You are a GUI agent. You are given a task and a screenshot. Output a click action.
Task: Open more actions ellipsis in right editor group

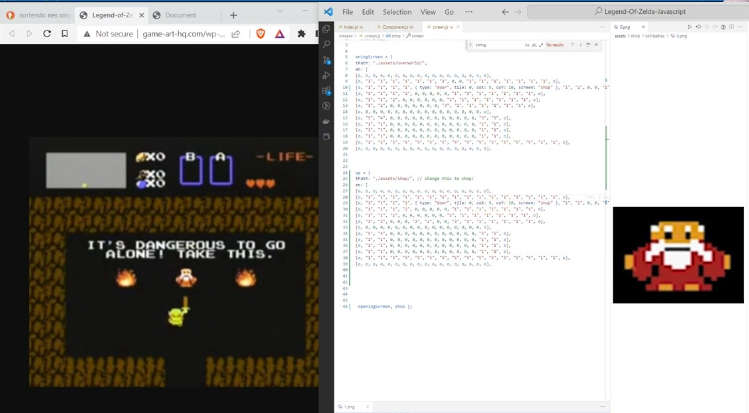[740, 27]
